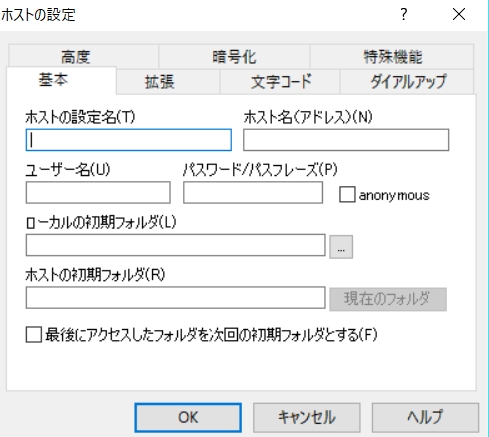
Task: Focus the ホストの初期フォルダ field
Action: pos(175,297)
